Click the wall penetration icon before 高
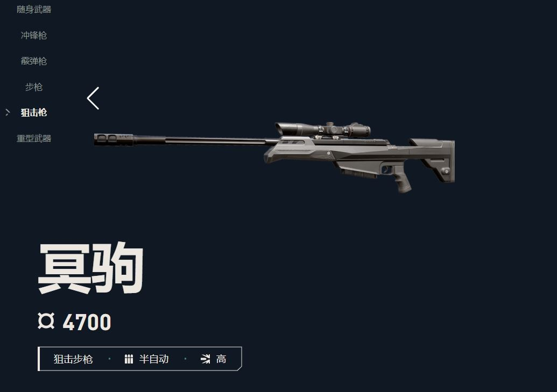Screen dimensions: 557x392 [206, 359]
